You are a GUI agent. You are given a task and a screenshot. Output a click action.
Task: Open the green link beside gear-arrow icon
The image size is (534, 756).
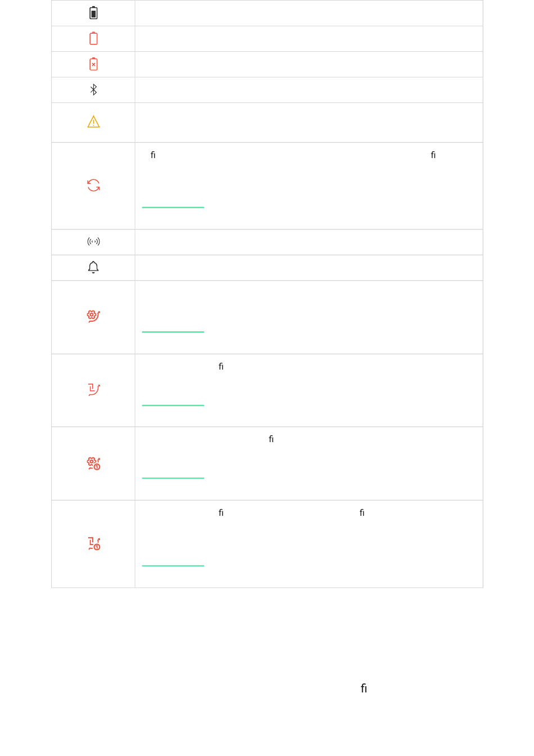[x=173, y=332]
